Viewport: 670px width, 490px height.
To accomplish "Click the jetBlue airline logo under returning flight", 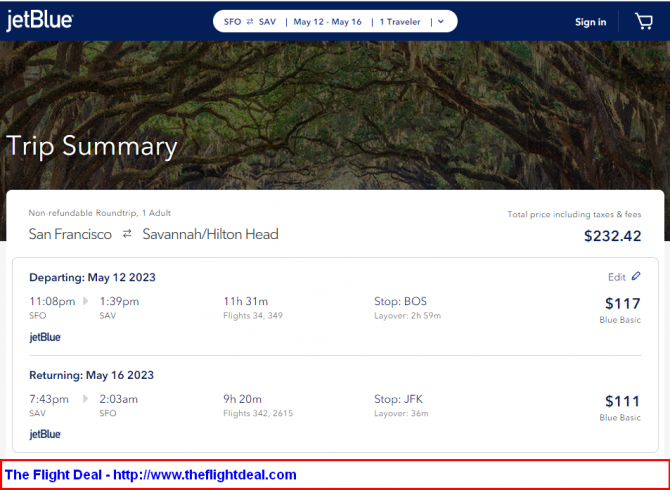I will [45, 434].
